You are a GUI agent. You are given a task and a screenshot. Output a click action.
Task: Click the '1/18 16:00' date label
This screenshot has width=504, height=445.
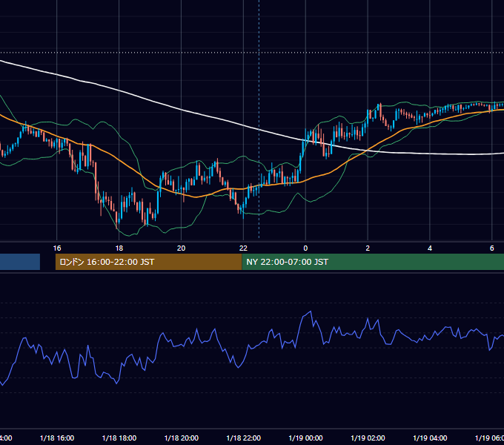[x=57, y=438]
